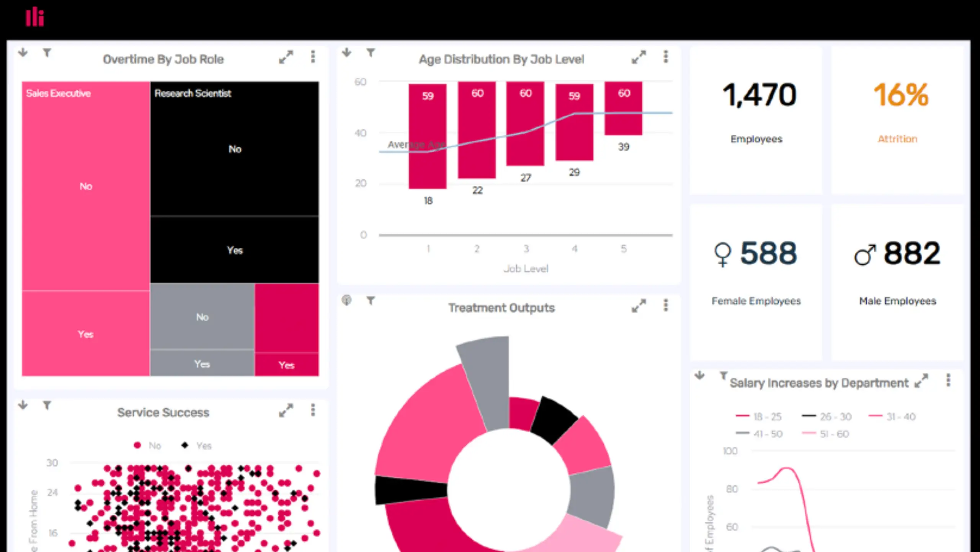Click the job level 2 age bar
Image resolution: width=980 pixels, height=552 pixels.
[x=477, y=130]
